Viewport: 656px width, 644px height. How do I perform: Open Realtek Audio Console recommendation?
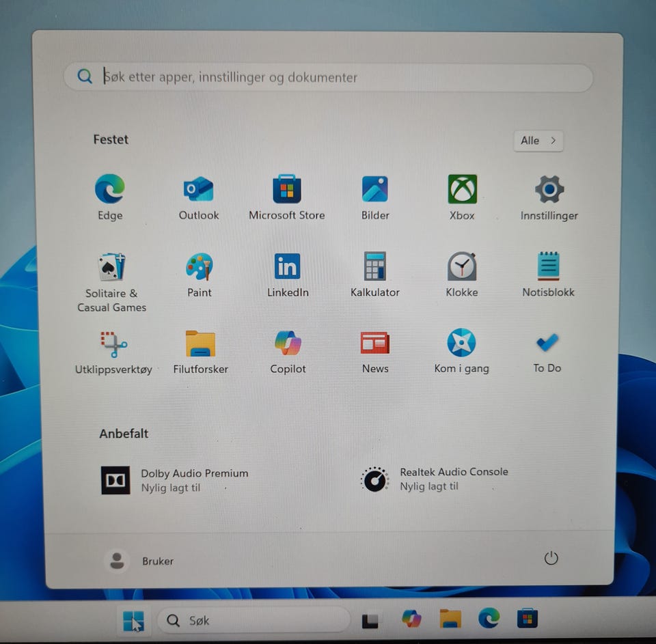click(x=435, y=479)
